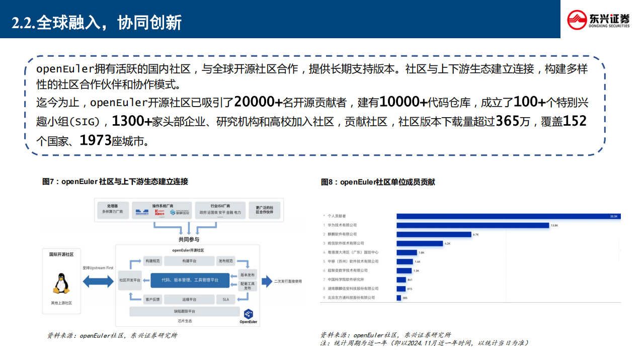
Task: Click the 385 value label
Action: pyautogui.click(x=405, y=298)
